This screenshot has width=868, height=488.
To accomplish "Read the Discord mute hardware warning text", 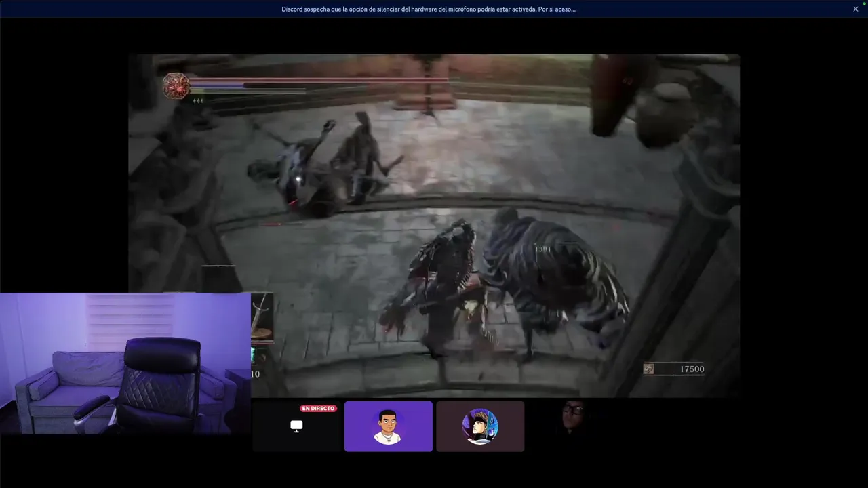I will click(429, 9).
